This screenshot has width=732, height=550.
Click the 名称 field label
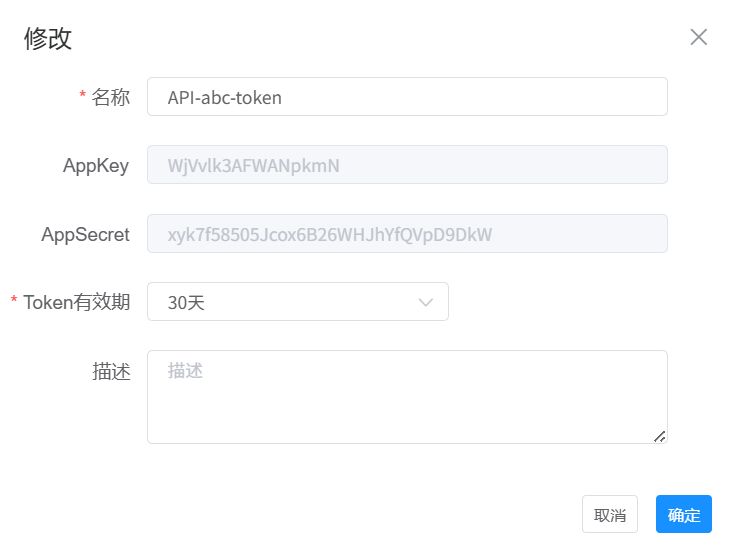point(111,97)
